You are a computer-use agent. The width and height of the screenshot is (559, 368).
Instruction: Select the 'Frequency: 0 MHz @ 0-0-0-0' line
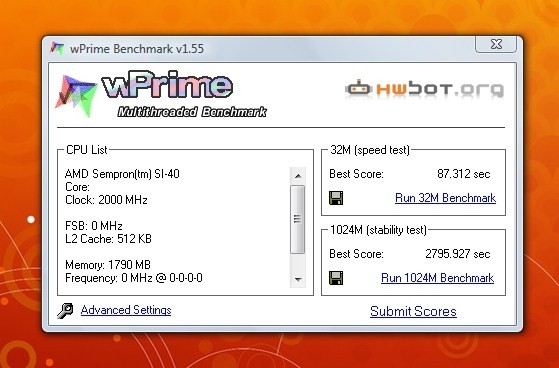134,277
